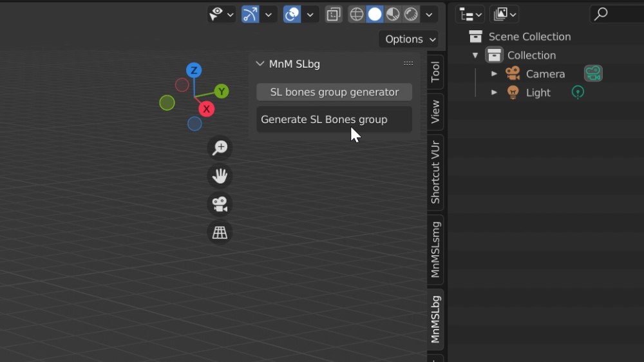The height and width of the screenshot is (362, 644).
Task: Click the red X axis gizmo ball
Action: point(206,109)
